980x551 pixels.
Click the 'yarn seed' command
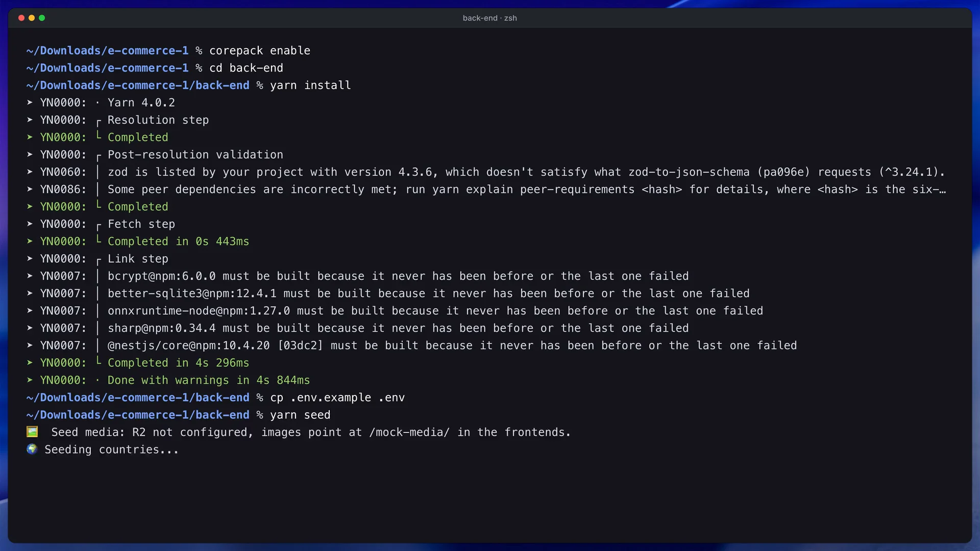pos(300,415)
